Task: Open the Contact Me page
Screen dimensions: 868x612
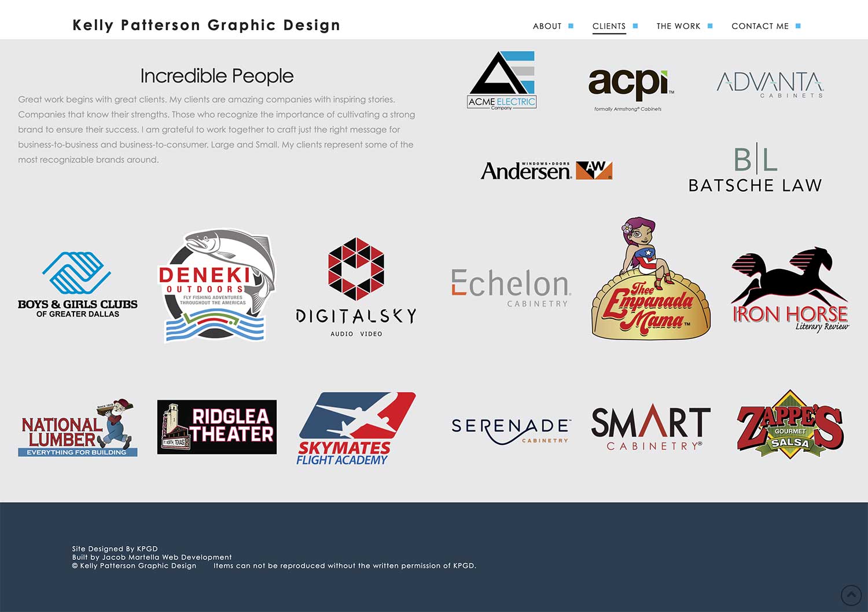Action: click(760, 26)
